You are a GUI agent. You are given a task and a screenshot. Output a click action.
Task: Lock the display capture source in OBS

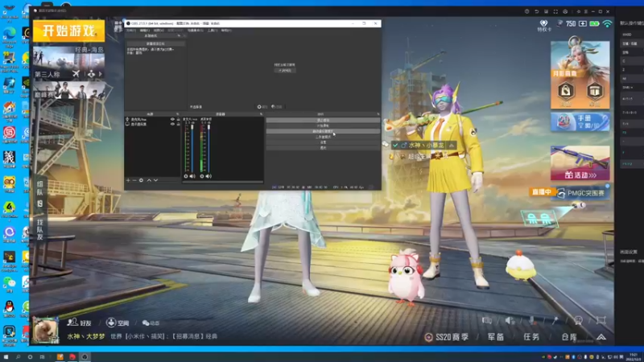point(178,124)
